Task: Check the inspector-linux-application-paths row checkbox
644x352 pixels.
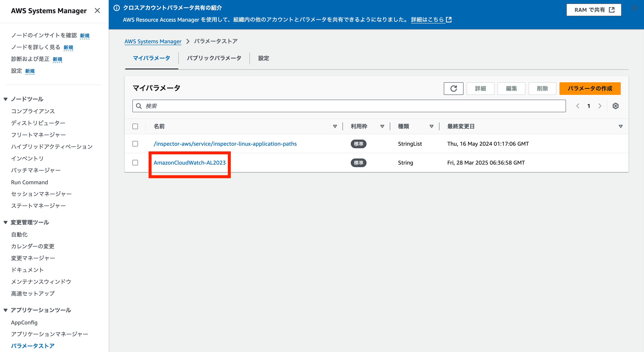Action: click(x=135, y=144)
